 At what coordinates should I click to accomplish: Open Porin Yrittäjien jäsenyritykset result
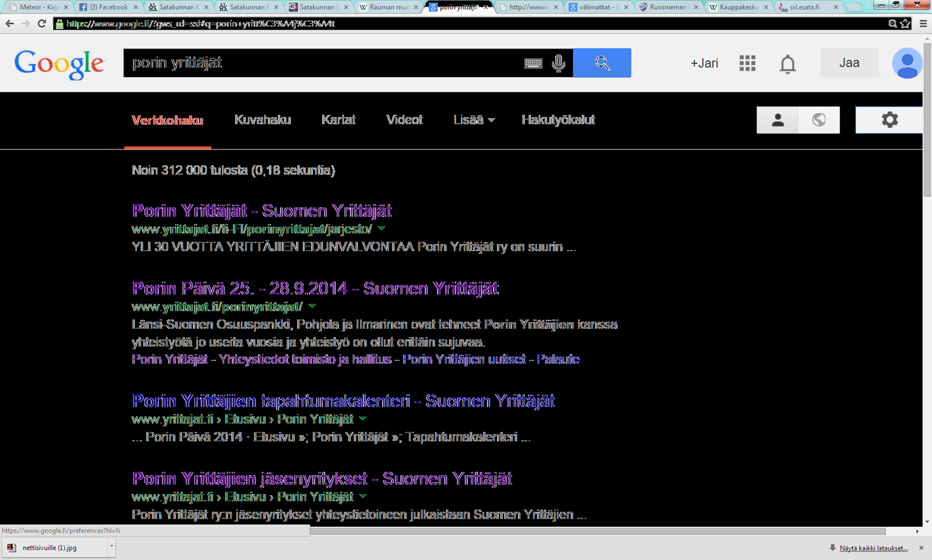tap(322, 479)
